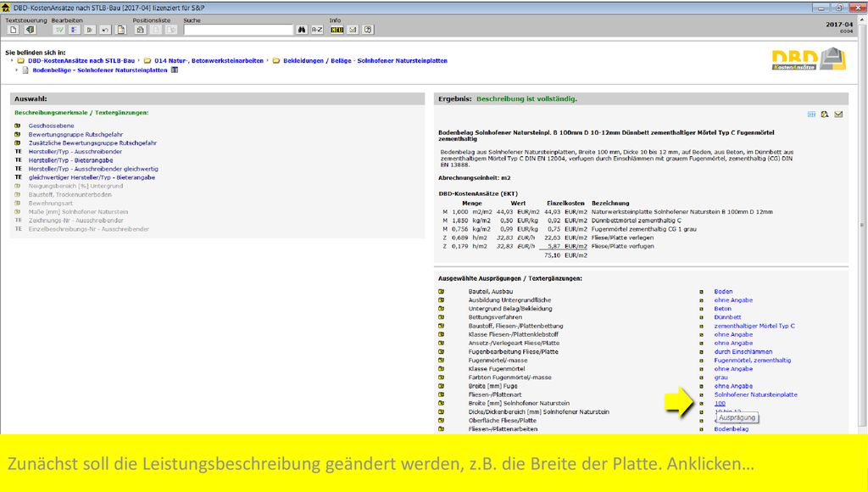Click the play arrow icon under Bearbeiten
This screenshot has height=492, width=868.
(90, 30)
